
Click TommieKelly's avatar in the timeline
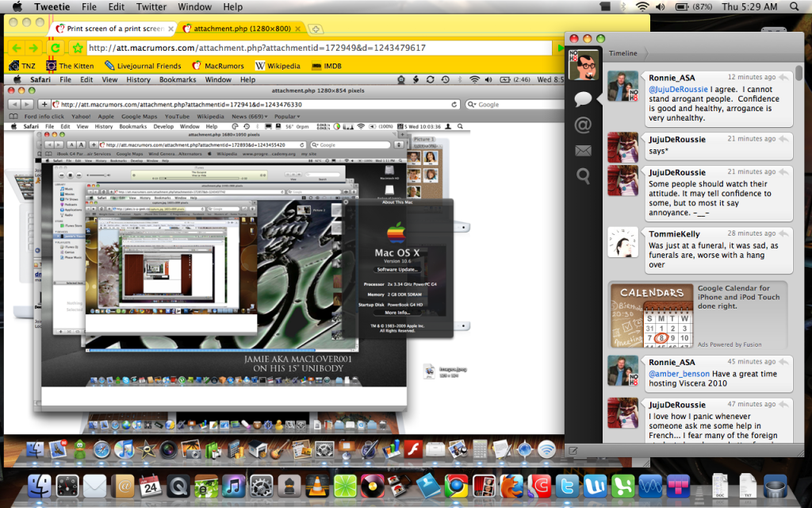pyautogui.click(x=622, y=242)
